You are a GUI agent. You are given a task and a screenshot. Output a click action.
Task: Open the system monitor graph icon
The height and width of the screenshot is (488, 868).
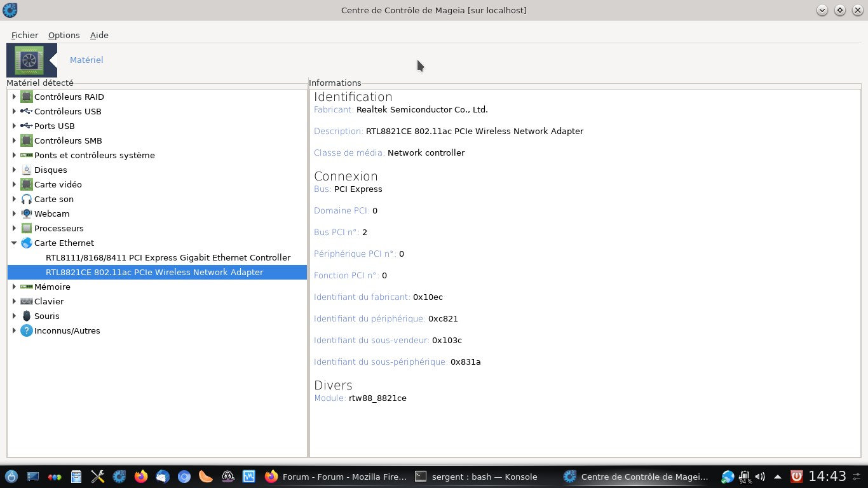[249, 477]
